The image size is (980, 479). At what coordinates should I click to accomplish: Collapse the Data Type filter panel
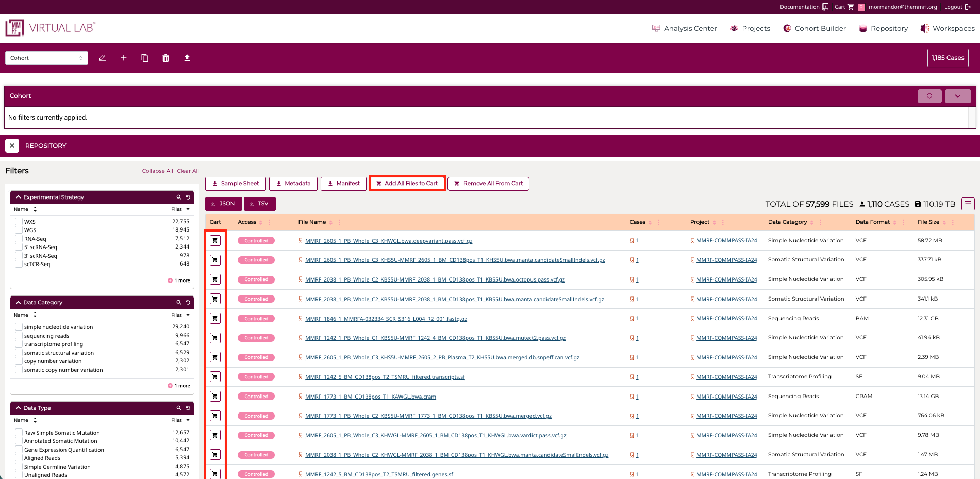click(x=19, y=408)
